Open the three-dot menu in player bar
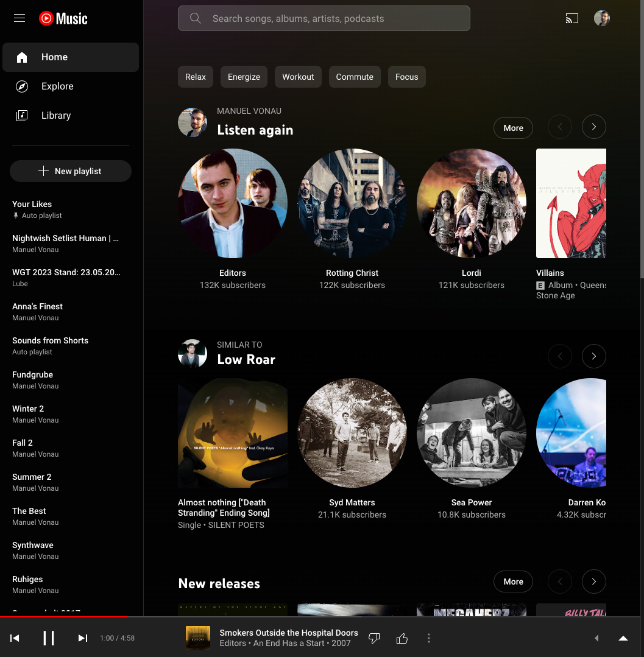This screenshot has width=644, height=657. click(x=428, y=638)
